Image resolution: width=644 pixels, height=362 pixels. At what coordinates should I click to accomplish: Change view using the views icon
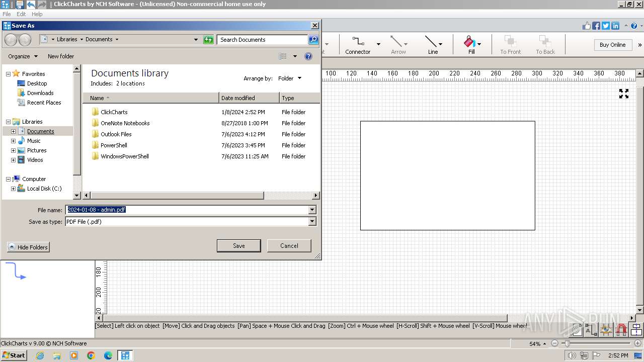pyautogui.click(x=283, y=56)
